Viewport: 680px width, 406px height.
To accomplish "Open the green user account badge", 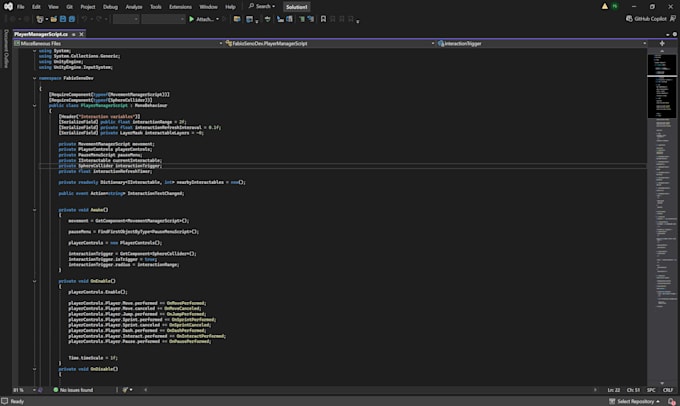I will (615, 7).
